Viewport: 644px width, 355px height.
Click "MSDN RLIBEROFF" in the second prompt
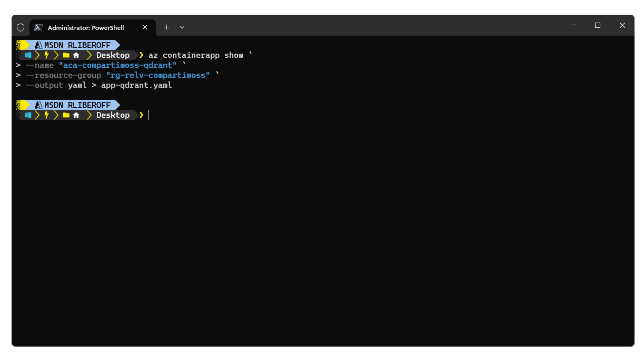point(77,105)
